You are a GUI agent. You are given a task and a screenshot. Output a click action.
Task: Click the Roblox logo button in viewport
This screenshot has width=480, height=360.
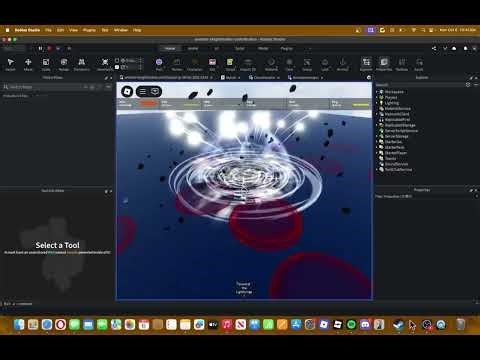[127, 91]
